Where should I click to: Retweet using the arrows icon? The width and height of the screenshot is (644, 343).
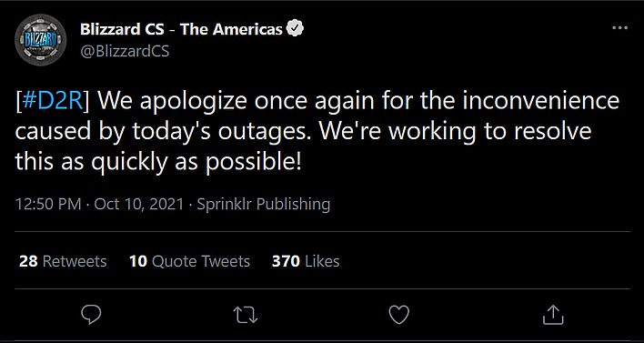click(x=246, y=315)
